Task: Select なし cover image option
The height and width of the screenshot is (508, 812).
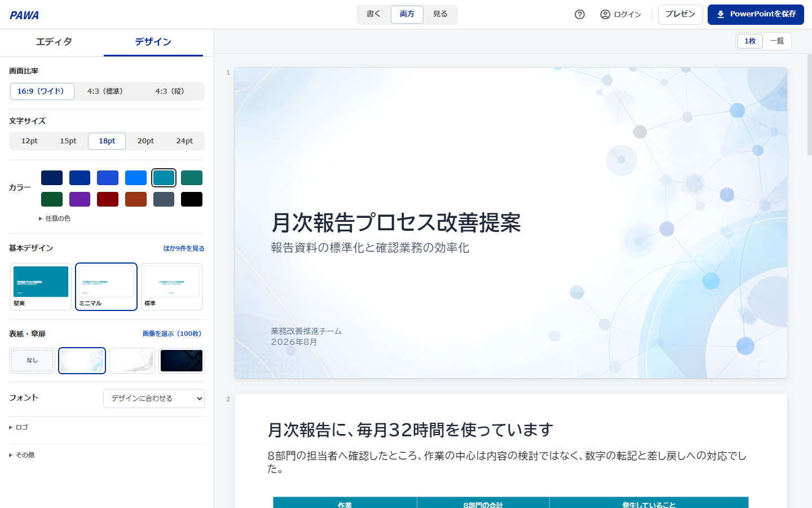Action: 32,361
